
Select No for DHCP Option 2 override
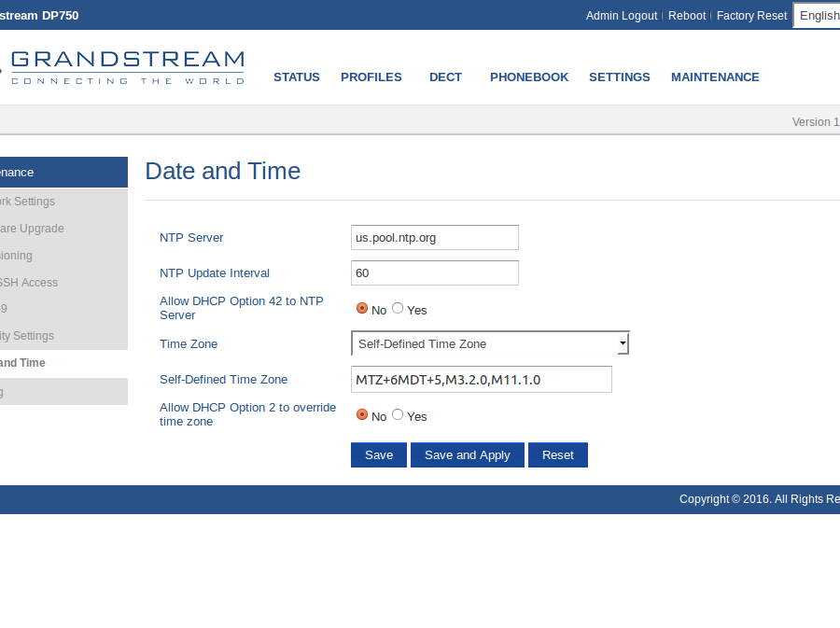(x=362, y=414)
